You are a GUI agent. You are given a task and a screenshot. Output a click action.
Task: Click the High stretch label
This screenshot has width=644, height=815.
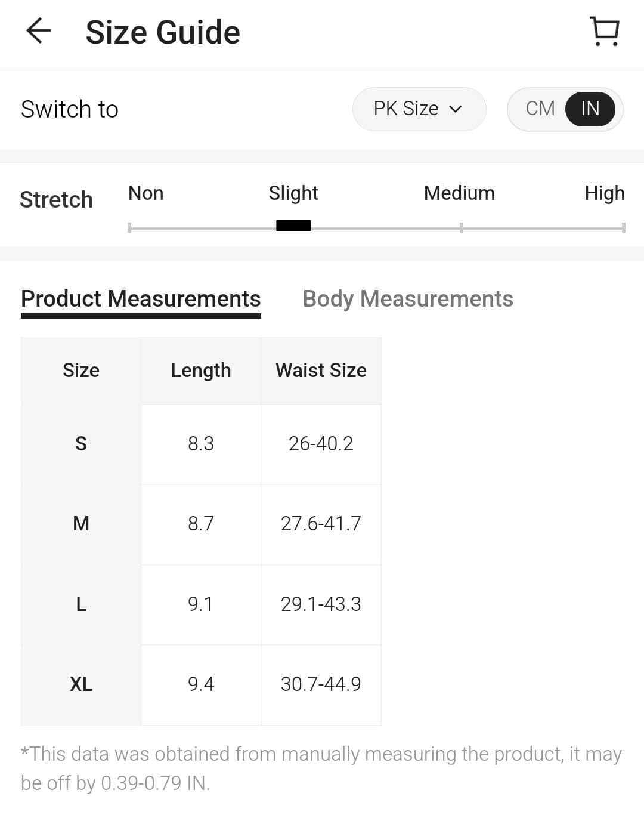coord(604,193)
